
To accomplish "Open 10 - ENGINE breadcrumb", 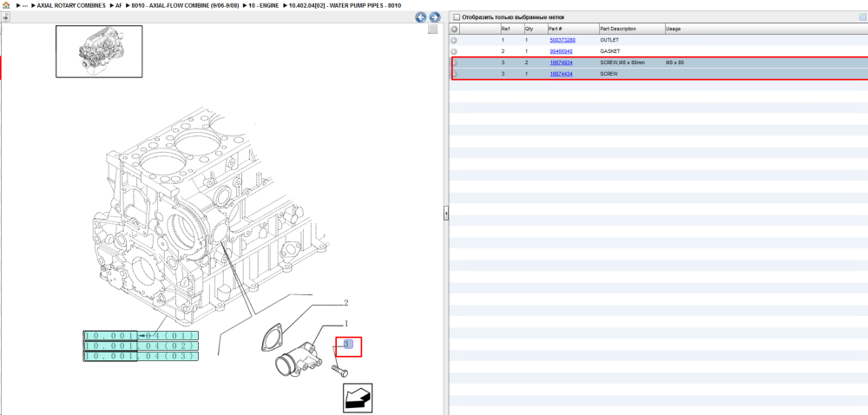I will pos(264,5).
